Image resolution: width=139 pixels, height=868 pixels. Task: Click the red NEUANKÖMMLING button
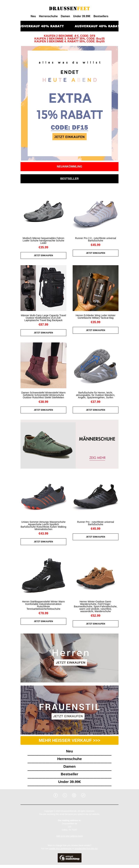point(69,166)
